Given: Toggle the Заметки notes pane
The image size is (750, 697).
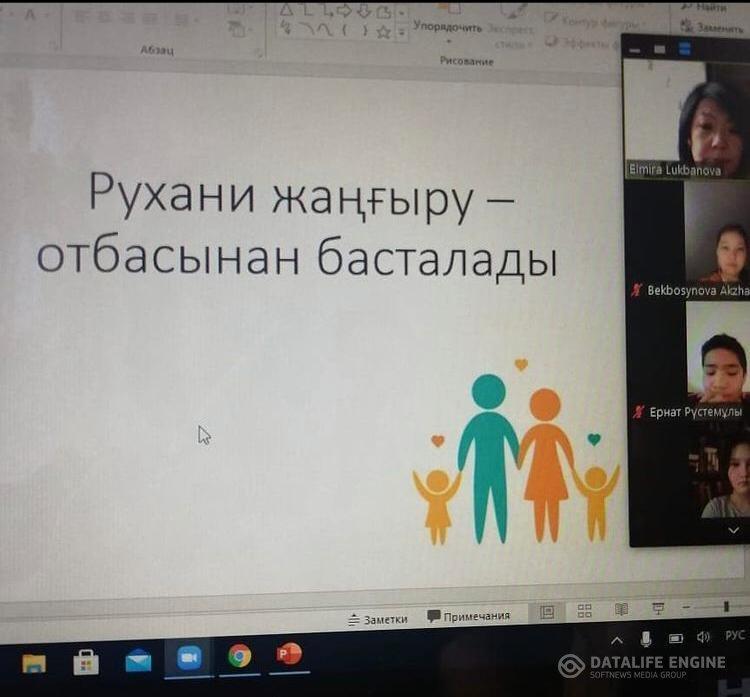Looking at the screenshot, I should [378, 620].
